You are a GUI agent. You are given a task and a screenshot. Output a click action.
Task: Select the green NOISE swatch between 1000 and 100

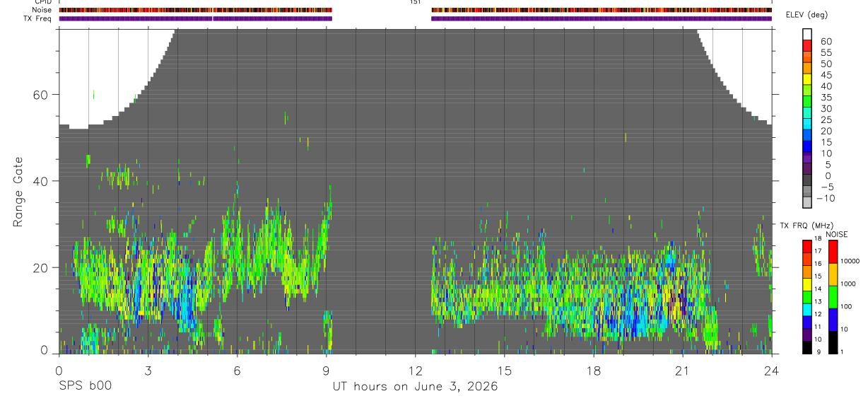click(x=833, y=296)
